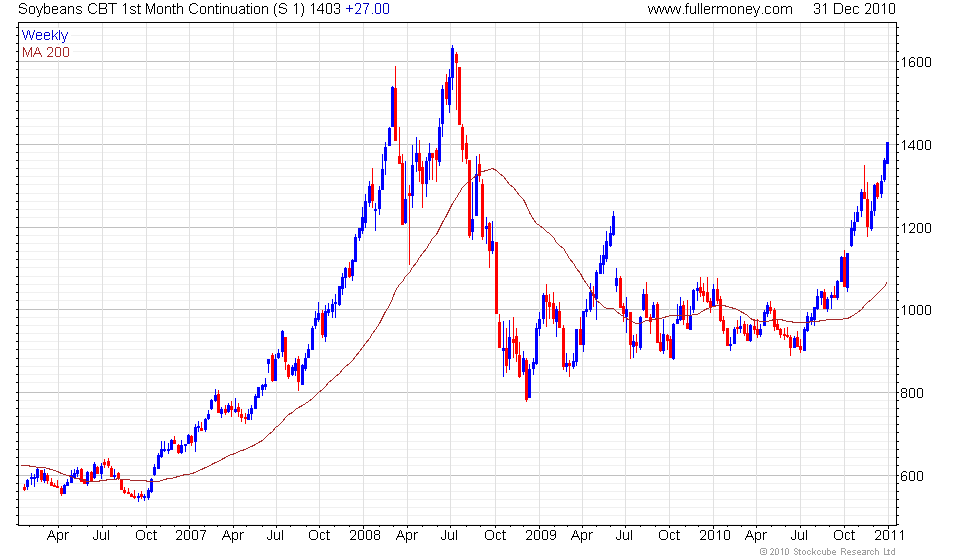Open the www.fullermoney.com text
Image resolution: width=980 pixels, height=560 pixels.
point(720,9)
